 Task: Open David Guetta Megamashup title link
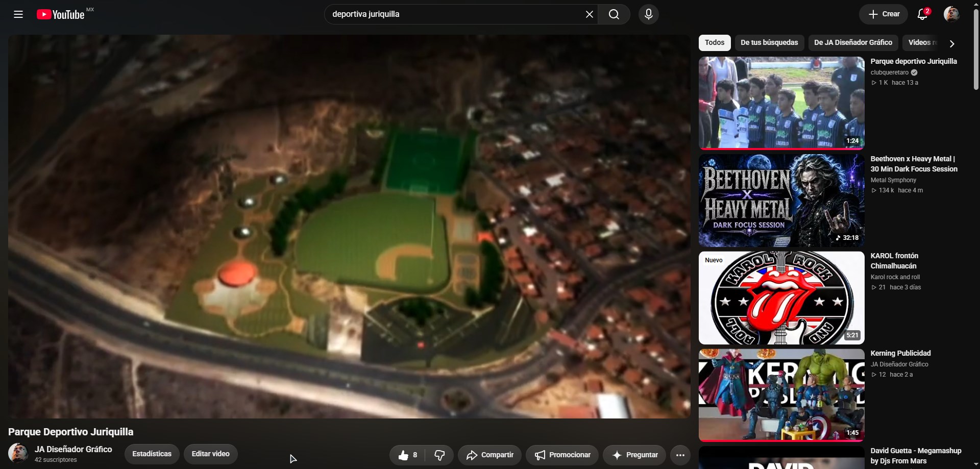click(x=916, y=456)
